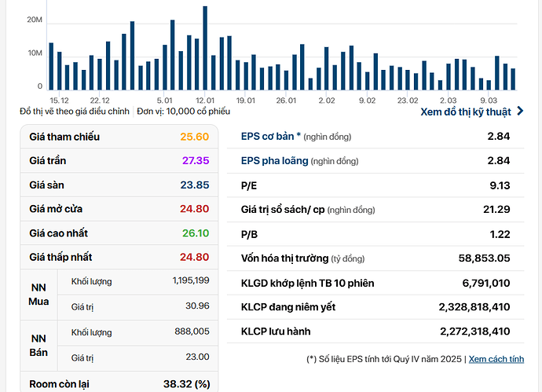Click the NN Bán Khối lượng value 888,005

click(190, 332)
